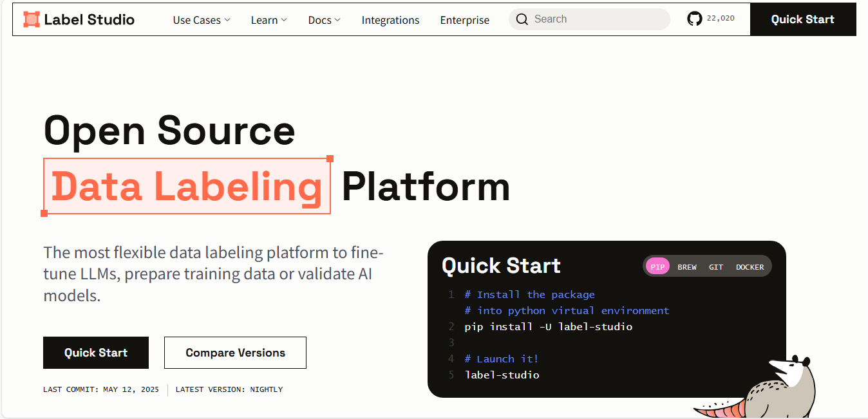
Task: Click the Quick Start button beside Compare Versions
Action: 96,353
